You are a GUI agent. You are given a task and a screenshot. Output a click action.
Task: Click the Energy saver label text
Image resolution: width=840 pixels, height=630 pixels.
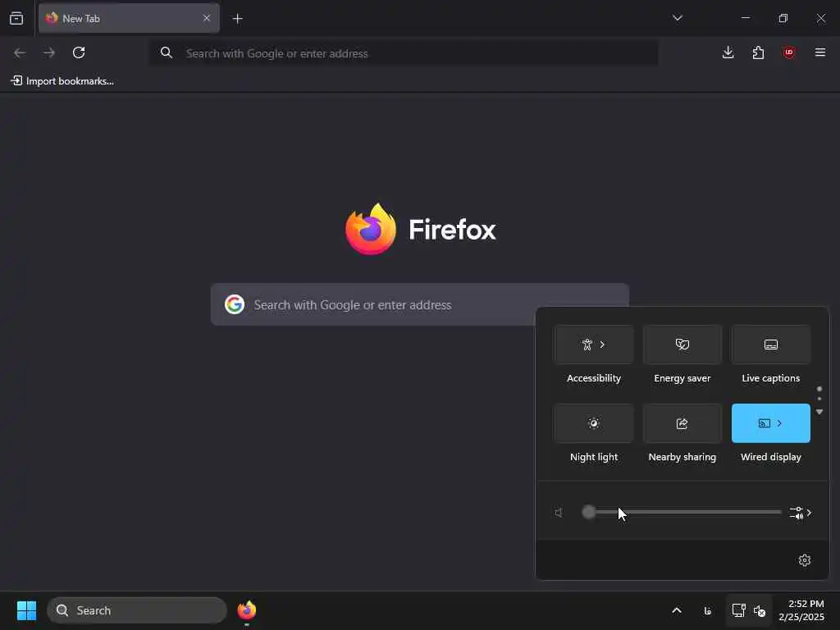pos(682,378)
